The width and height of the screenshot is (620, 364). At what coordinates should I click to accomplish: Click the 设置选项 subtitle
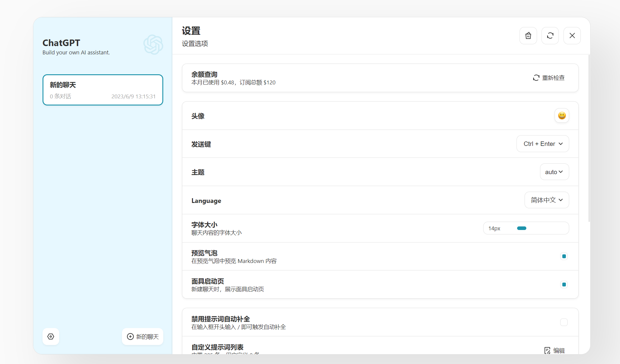pyautogui.click(x=195, y=44)
